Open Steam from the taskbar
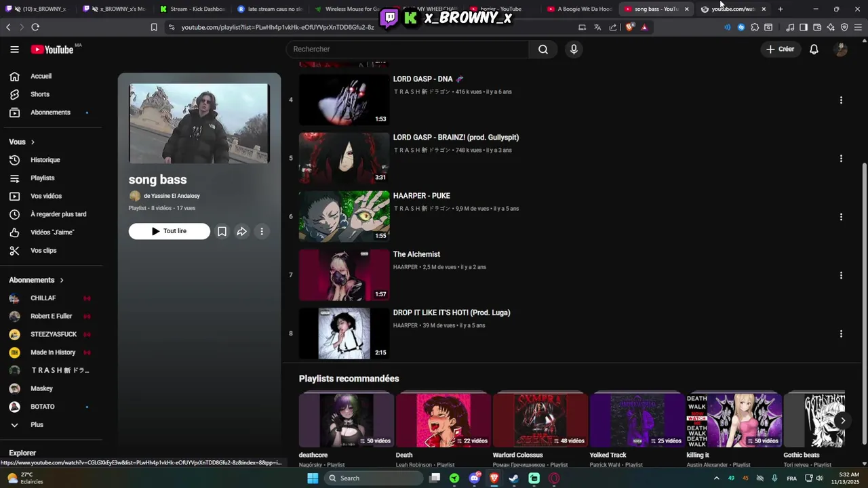 point(514,478)
